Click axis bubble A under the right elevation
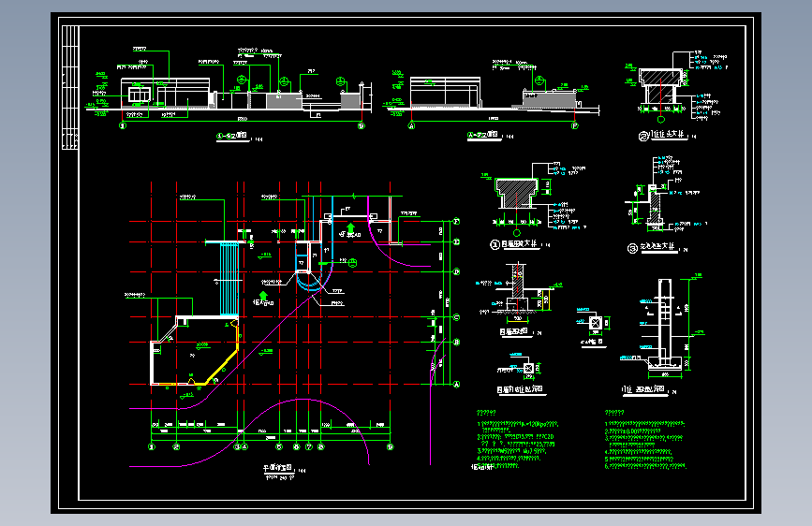The image size is (812, 526). (412, 125)
